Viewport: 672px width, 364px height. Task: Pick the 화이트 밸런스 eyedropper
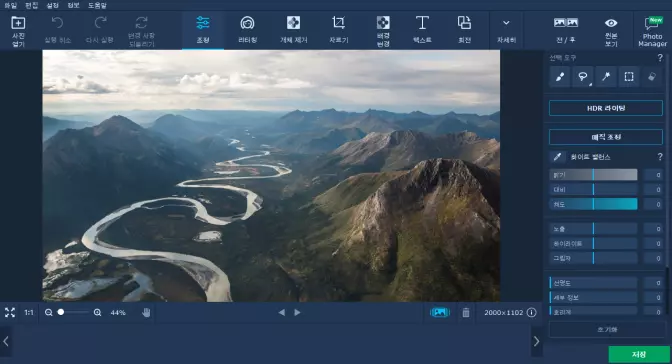pyautogui.click(x=557, y=157)
